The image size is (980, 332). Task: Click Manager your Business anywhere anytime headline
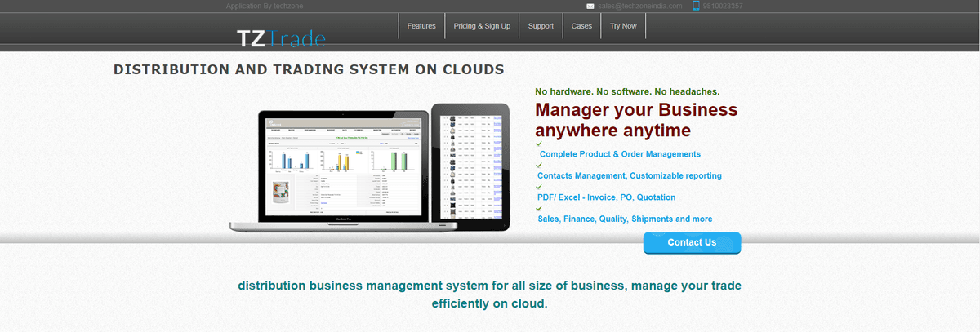(x=636, y=120)
